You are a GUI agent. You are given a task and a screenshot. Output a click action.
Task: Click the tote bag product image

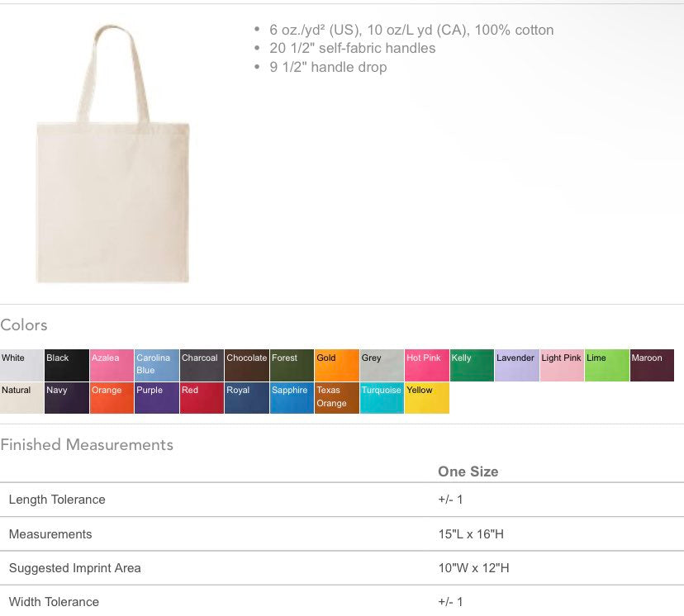[x=113, y=157]
